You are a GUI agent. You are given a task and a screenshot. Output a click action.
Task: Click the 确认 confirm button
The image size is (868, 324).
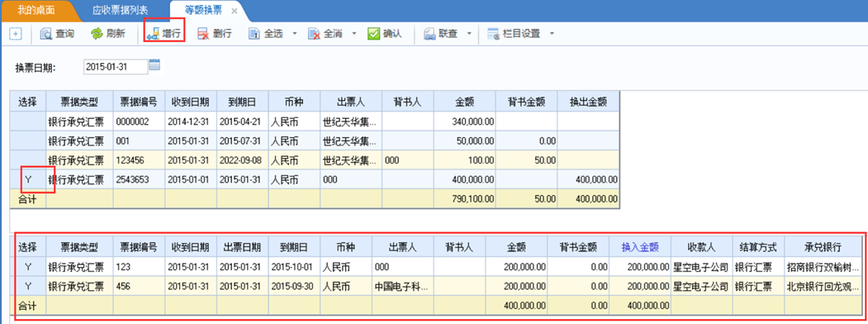[x=385, y=34]
